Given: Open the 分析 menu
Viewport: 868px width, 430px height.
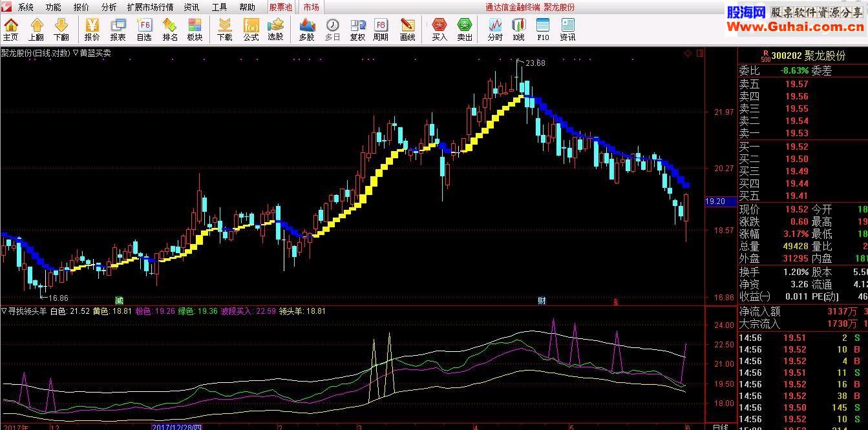Looking at the screenshot, I should point(109,8).
